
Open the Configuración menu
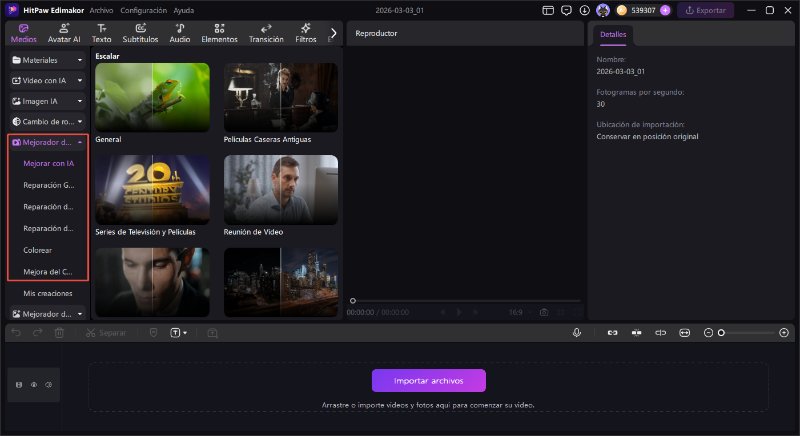click(x=143, y=10)
